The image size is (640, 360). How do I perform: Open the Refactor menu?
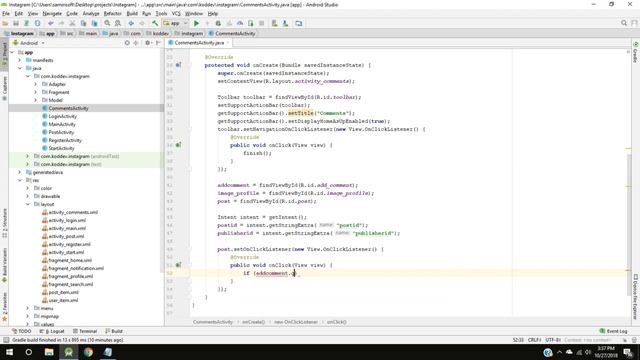point(112,13)
